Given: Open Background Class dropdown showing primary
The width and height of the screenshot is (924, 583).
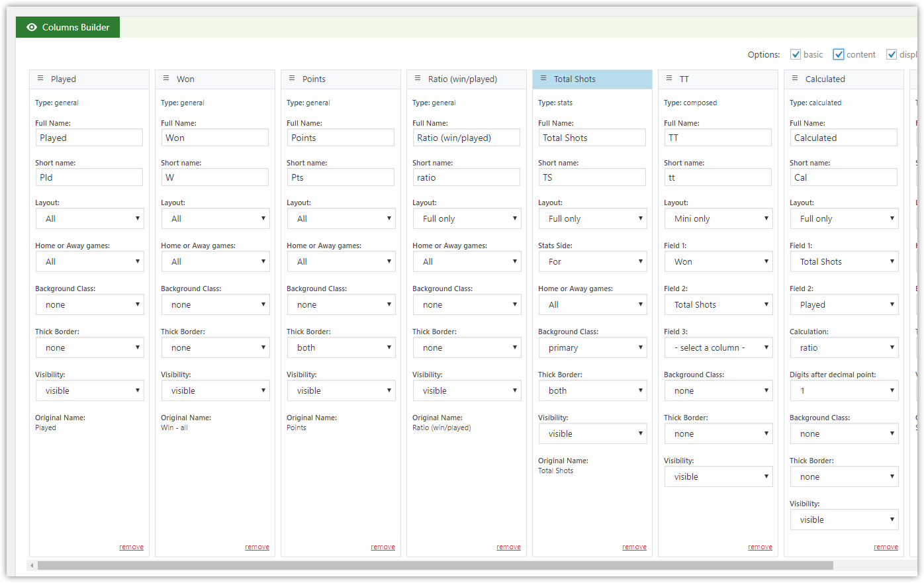Looking at the screenshot, I should click(593, 347).
